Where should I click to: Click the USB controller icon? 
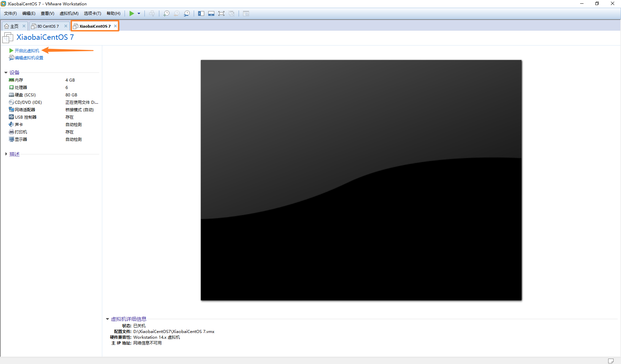(11, 117)
